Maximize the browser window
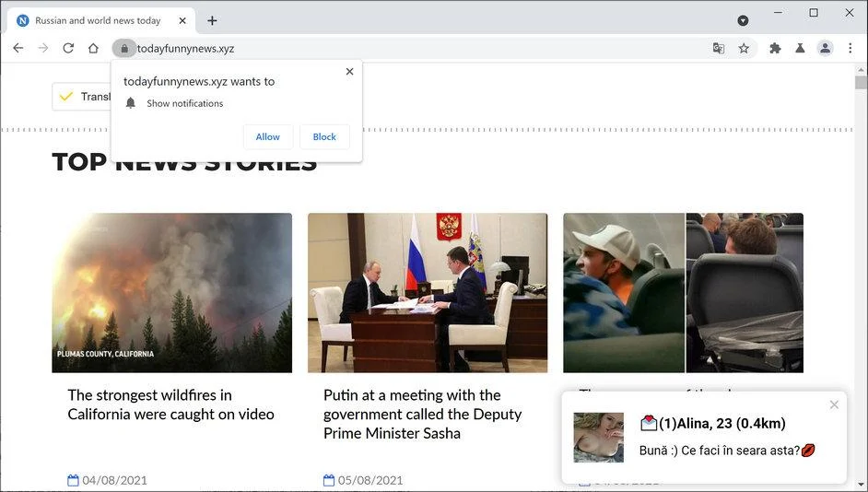Image resolution: width=868 pixels, height=492 pixels. point(814,12)
